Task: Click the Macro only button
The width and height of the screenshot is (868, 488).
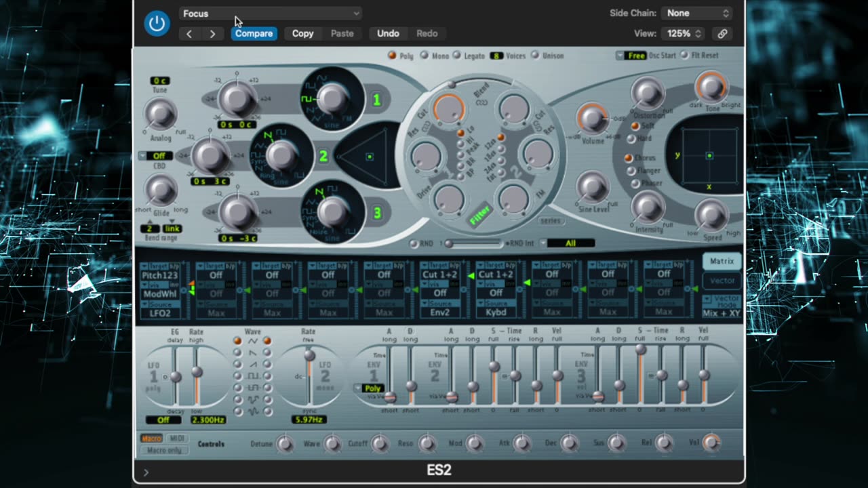Action: click(x=164, y=451)
